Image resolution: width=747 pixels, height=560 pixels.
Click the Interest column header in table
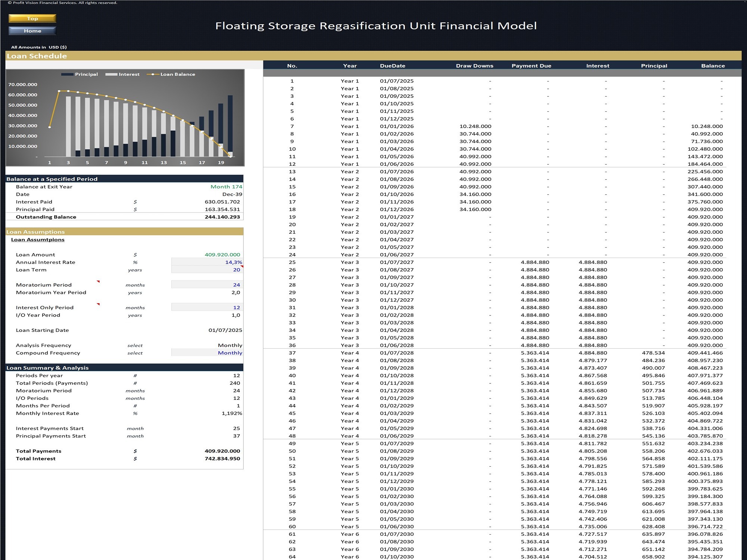coord(598,66)
